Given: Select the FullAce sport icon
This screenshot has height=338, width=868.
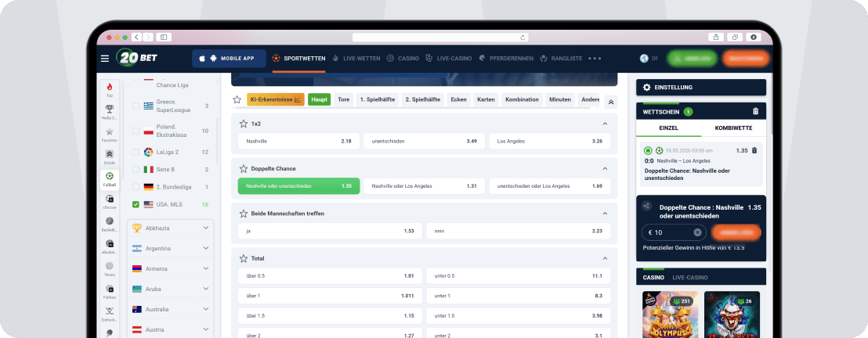Looking at the screenshot, I should 110,289.
